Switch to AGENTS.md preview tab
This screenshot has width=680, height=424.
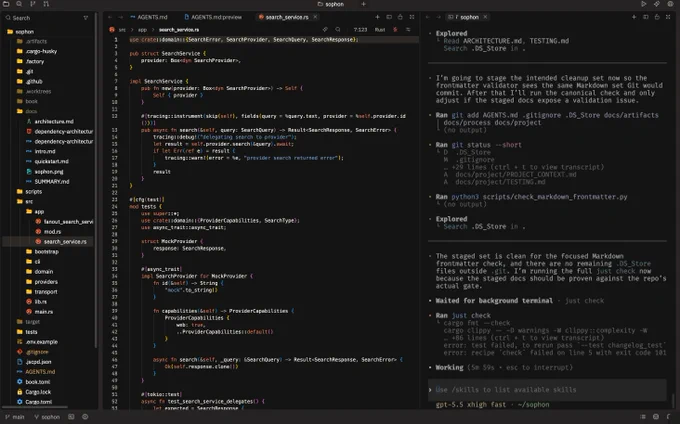coord(213,17)
